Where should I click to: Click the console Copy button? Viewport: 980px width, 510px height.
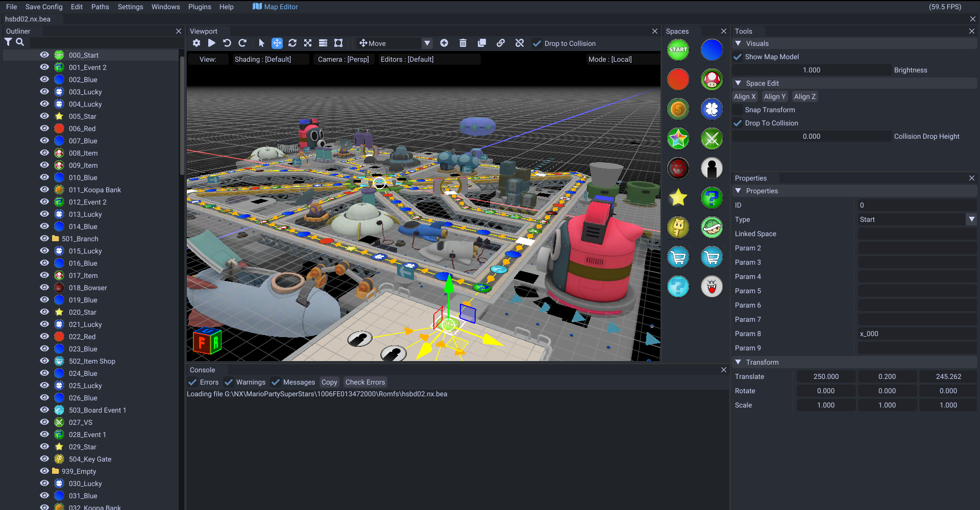(329, 382)
